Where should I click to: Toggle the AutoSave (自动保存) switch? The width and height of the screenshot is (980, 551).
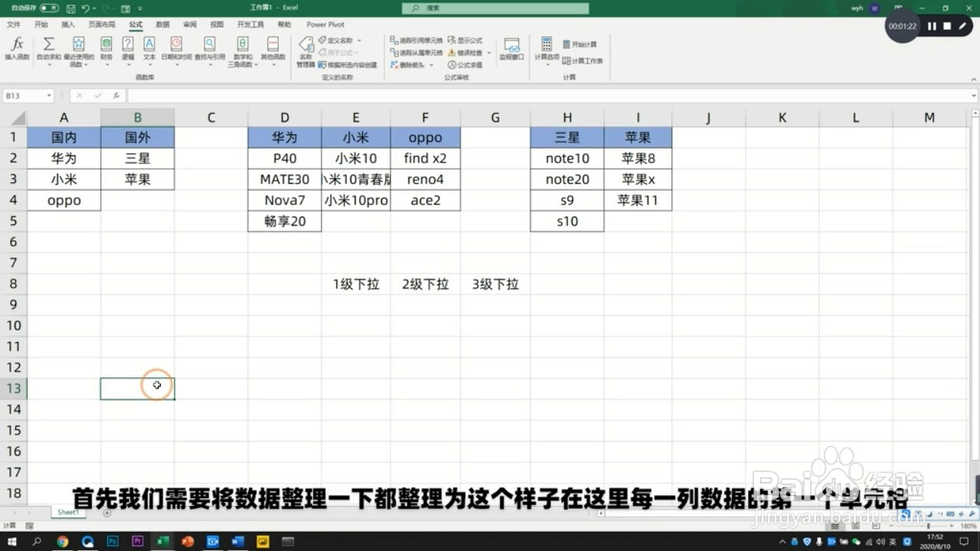49,8
